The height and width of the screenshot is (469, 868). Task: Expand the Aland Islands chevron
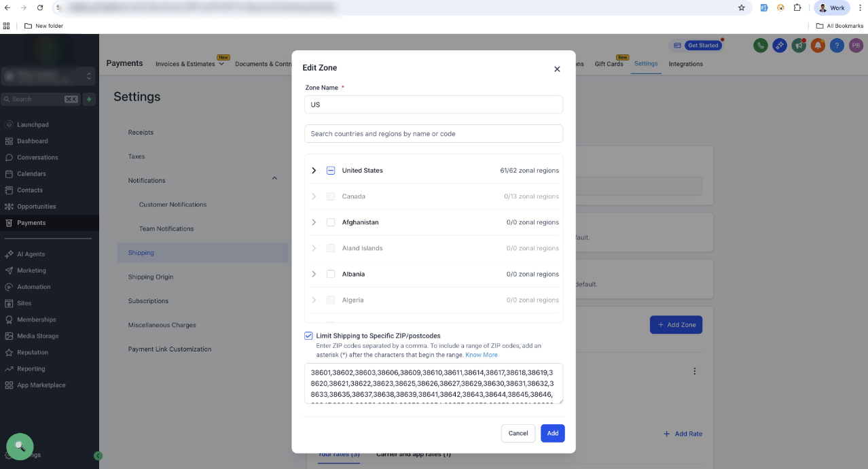coord(314,248)
